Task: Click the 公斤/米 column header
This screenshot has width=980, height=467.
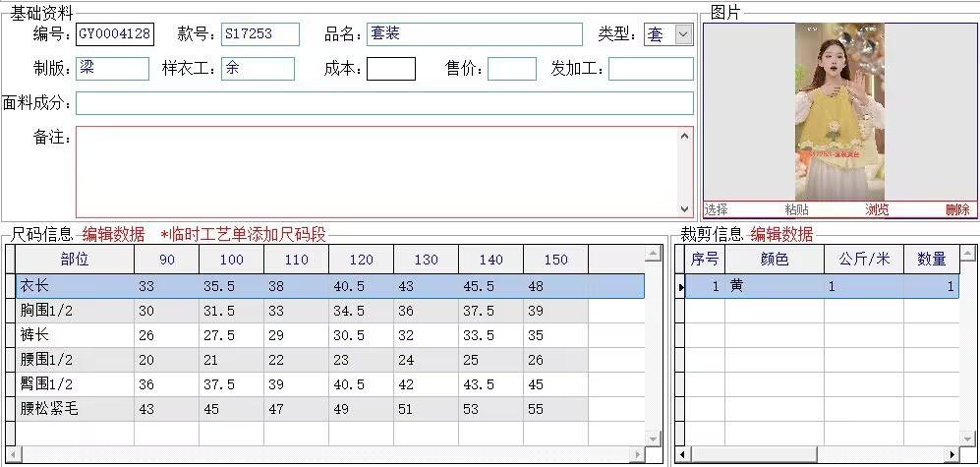Action: [864, 260]
